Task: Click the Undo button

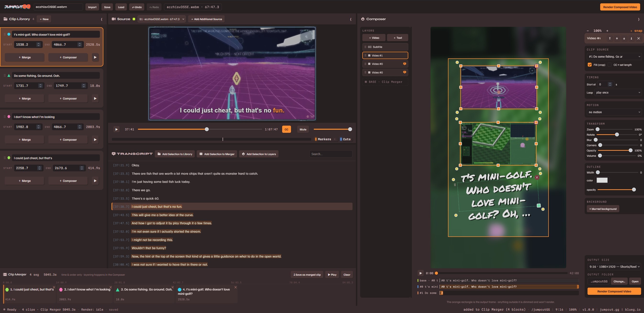Action: coord(137,7)
